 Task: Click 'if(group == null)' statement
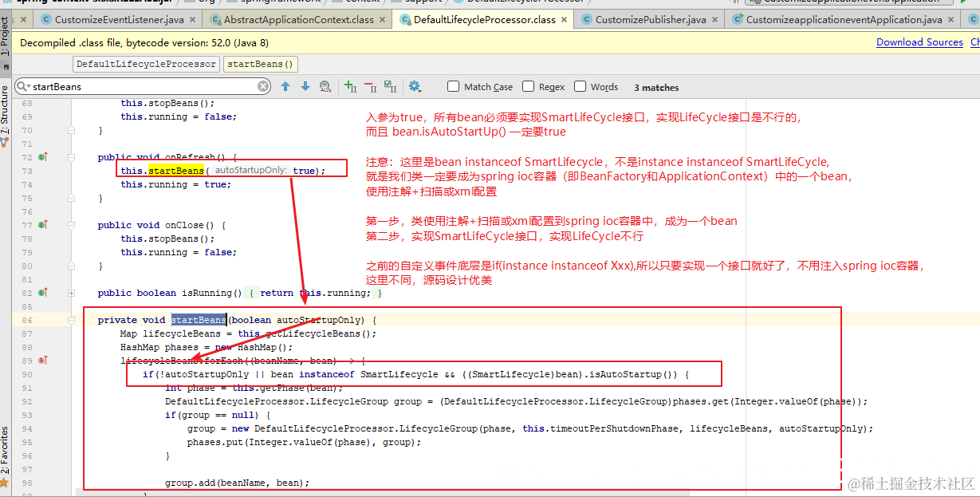tap(218, 415)
